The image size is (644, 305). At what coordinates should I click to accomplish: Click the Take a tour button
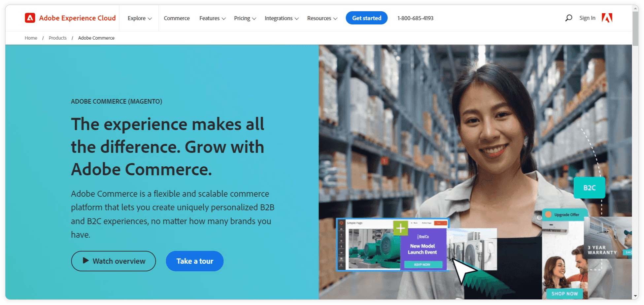tap(195, 261)
